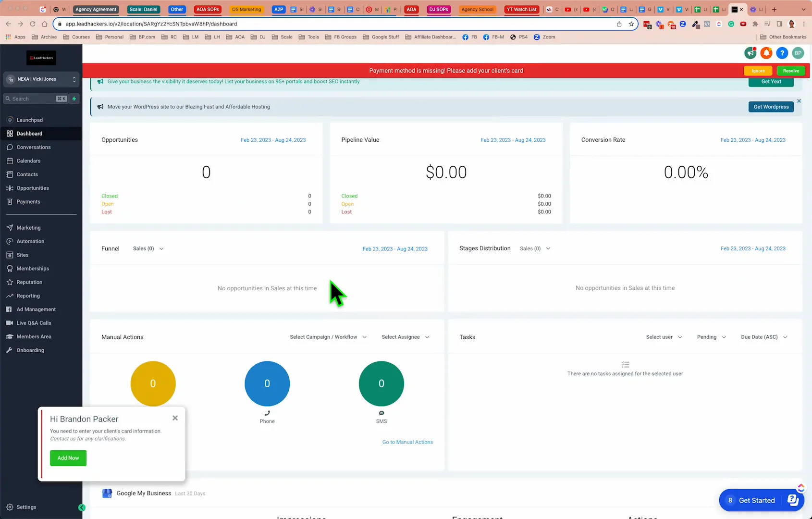Open the Select Assignee dropdown
This screenshot has height=519, width=812.
click(405, 337)
